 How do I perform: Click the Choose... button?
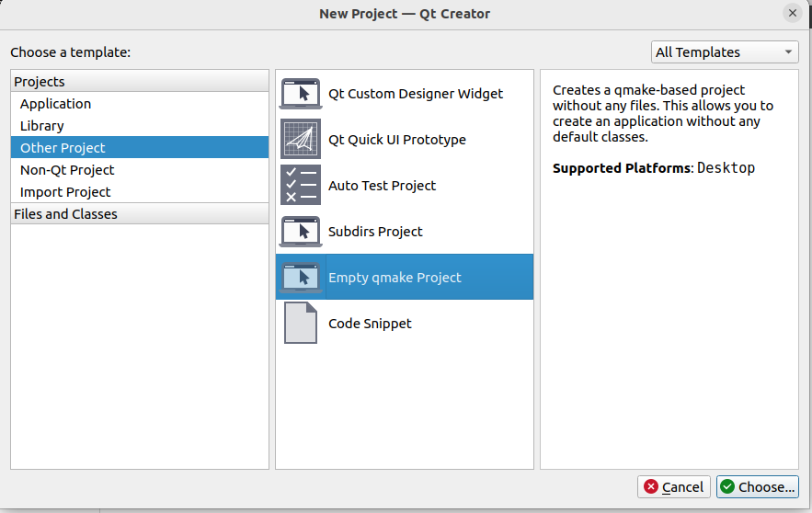click(758, 487)
